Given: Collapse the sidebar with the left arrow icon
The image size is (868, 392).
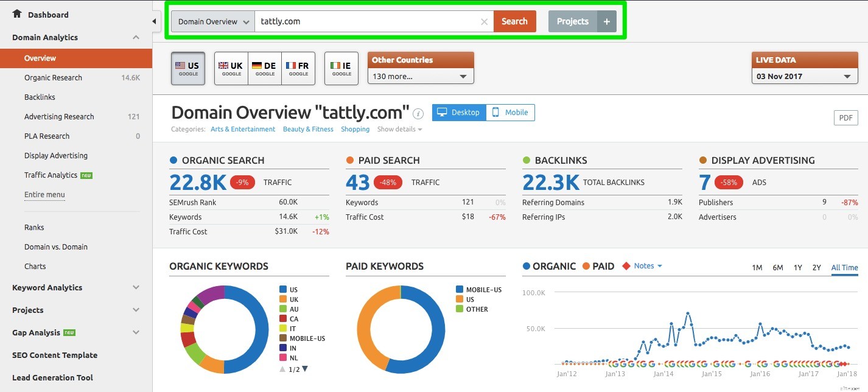Looking at the screenshot, I should (x=154, y=20).
